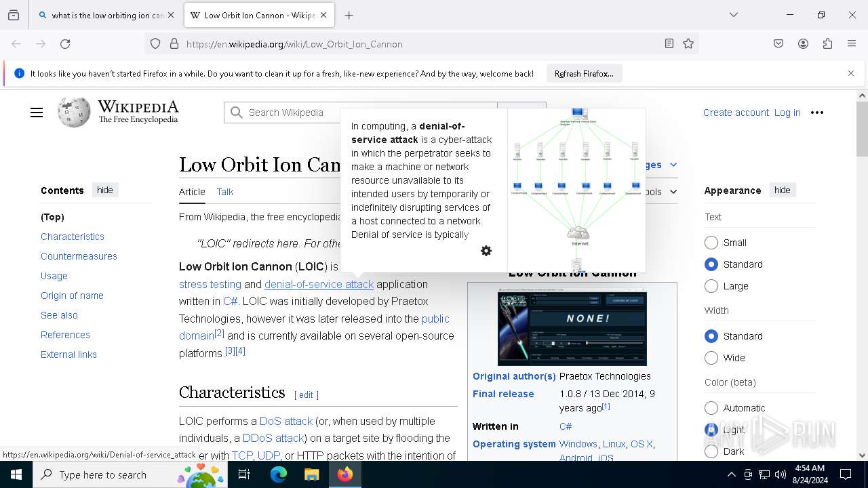Reload the current page
The width and height of the screenshot is (868, 488).
65,44
